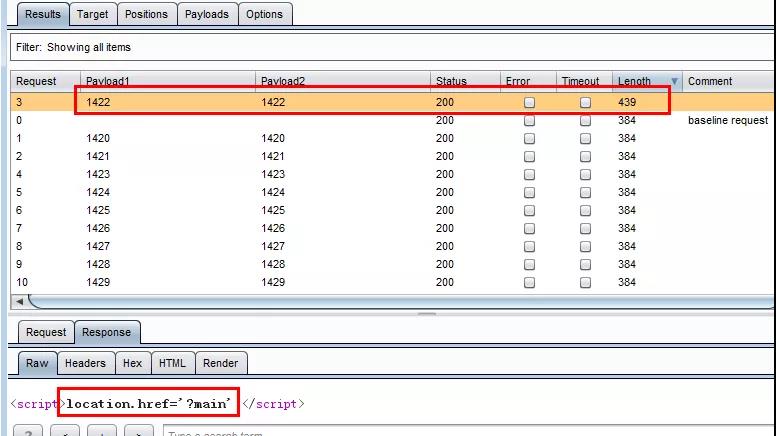Screen dimensions: 776x436
Task: Sort by Status column header
Action: (x=465, y=81)
